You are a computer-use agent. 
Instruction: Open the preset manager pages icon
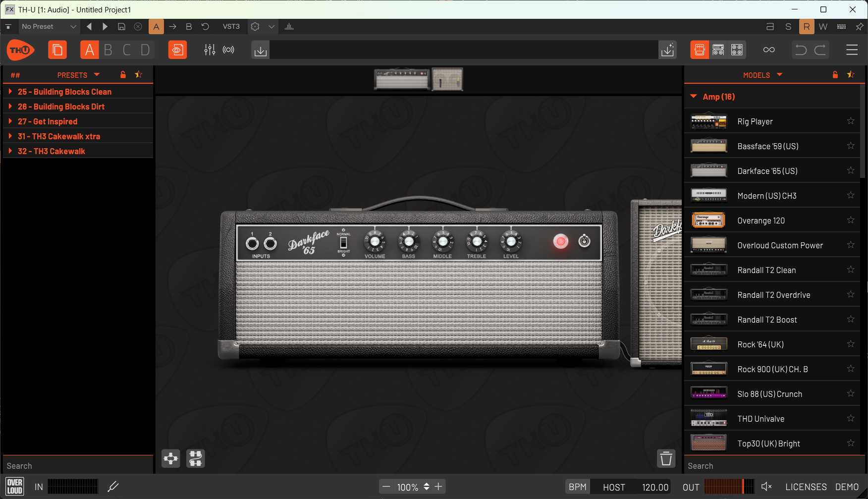(57, 50)
